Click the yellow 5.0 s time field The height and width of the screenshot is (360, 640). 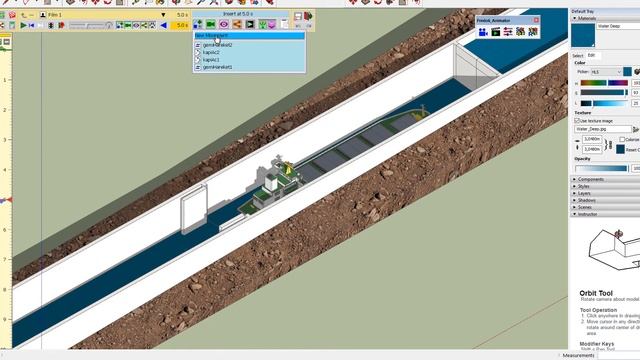180,25
